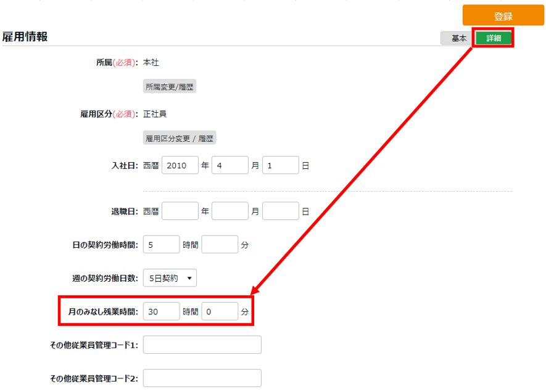Screen dimensions: 546x392
Task: Click the 退職日 year field
Action: 180,211
